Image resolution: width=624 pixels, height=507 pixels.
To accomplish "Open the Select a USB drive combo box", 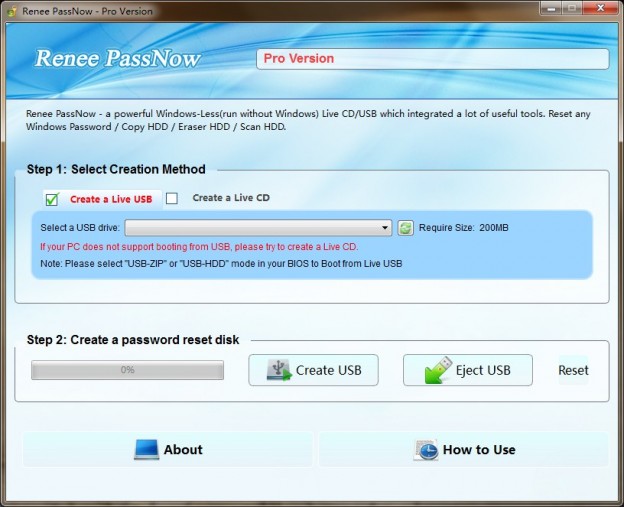I will [257, 228].
